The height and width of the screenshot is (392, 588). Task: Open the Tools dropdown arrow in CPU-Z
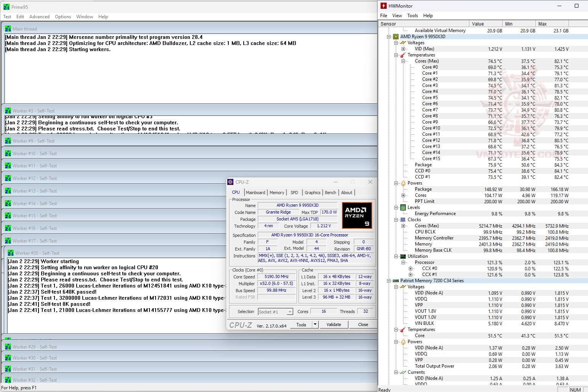(315, 325)
